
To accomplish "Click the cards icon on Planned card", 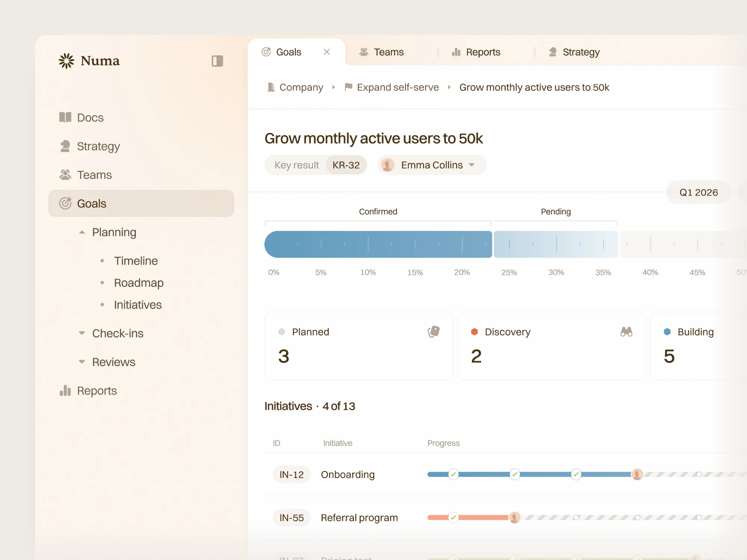I will pyautogui.click(x=434, y=332).
